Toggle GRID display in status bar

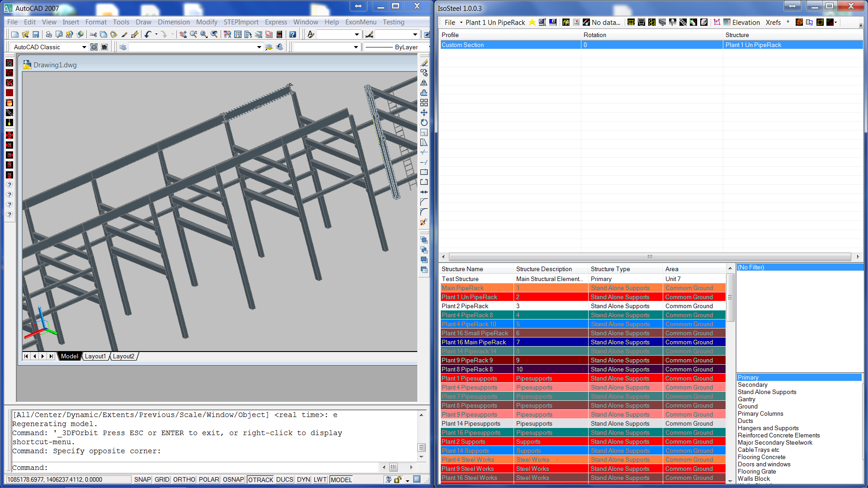click(162, 479)
